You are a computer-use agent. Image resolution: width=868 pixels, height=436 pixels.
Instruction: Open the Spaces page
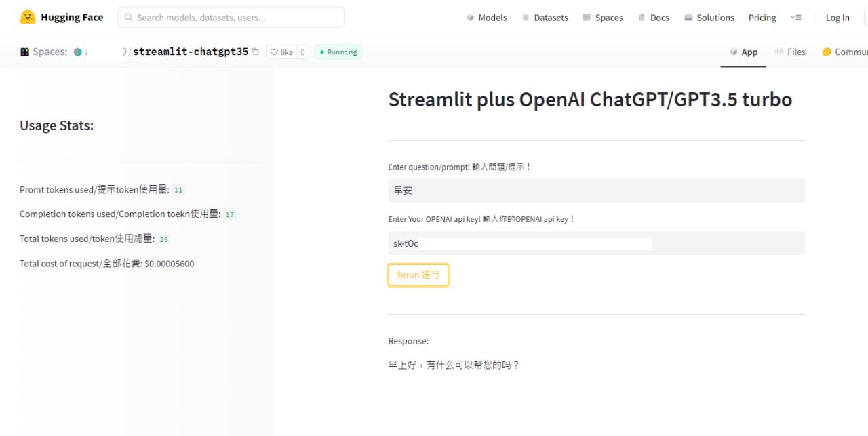602,18
